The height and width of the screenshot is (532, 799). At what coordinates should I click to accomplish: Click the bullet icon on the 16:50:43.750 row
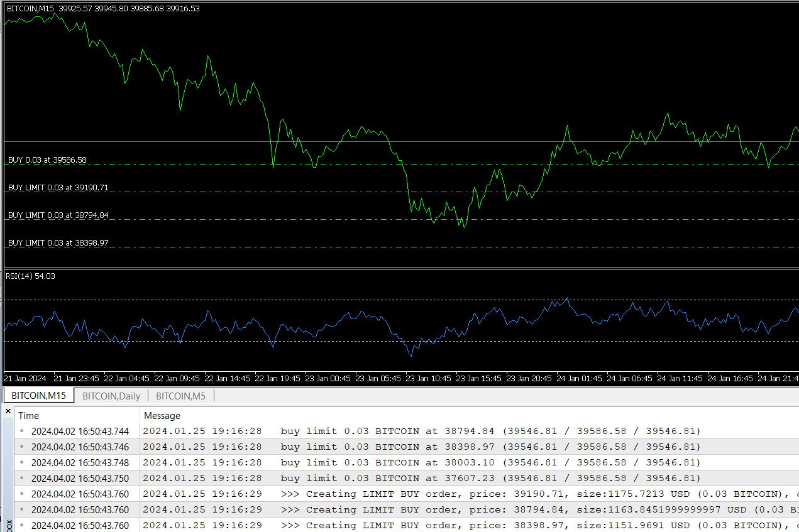(x=23, y=478)
